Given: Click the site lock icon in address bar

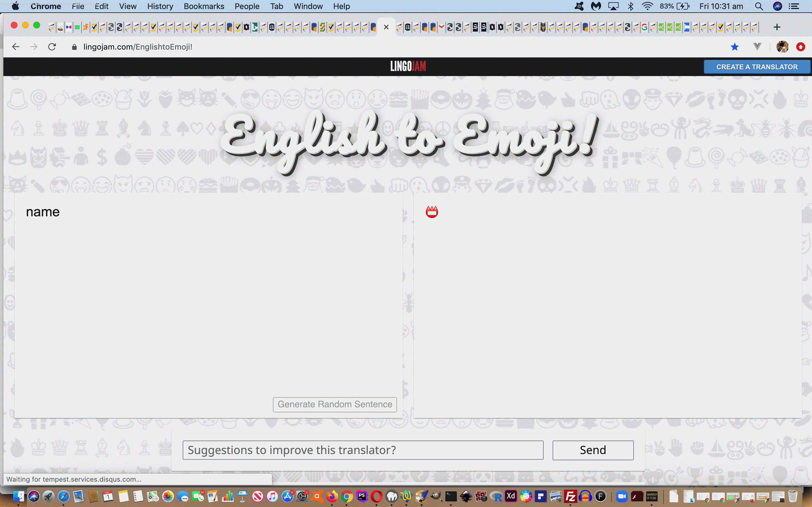Looking at the screenshot, I should (74, 47).
